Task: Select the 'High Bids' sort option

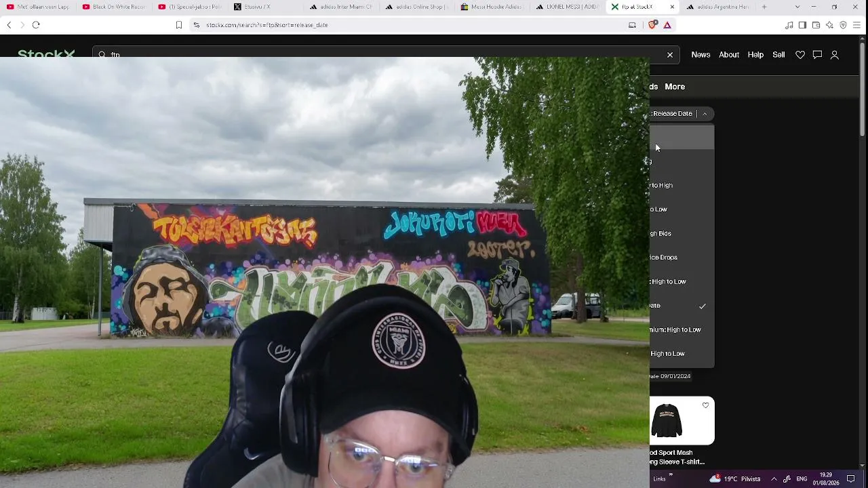Action: pos(682,233)
